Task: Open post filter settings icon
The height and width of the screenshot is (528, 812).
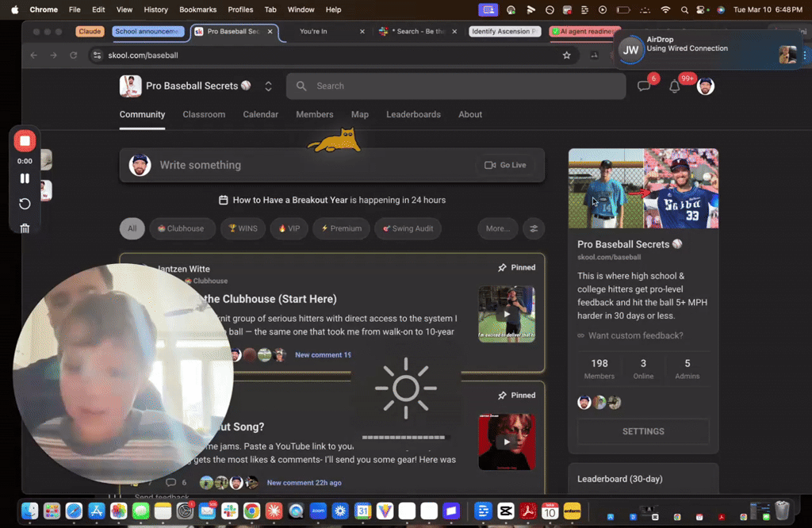Action: pos(534,229)
